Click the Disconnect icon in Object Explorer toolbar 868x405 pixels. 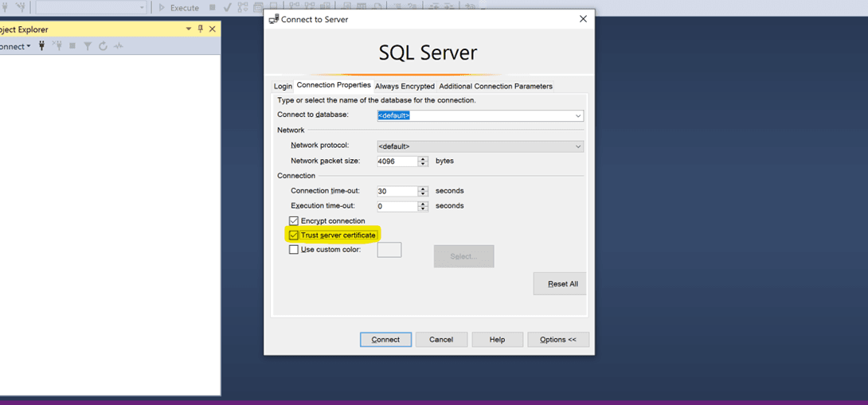pos(57,46)
